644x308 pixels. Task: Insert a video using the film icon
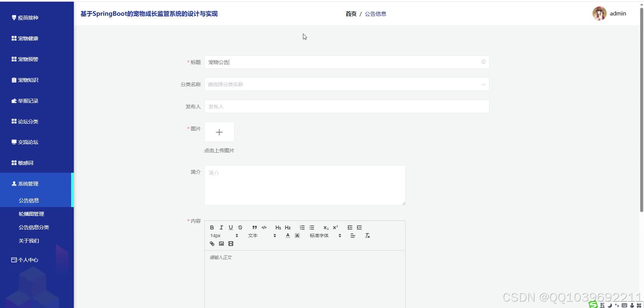point(230,244)
